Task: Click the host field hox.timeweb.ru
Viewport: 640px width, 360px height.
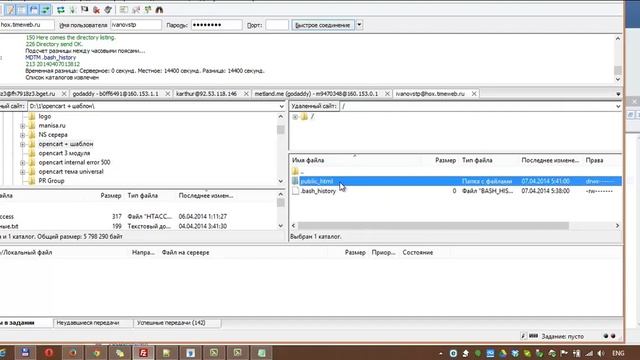Action: [26, 25]
